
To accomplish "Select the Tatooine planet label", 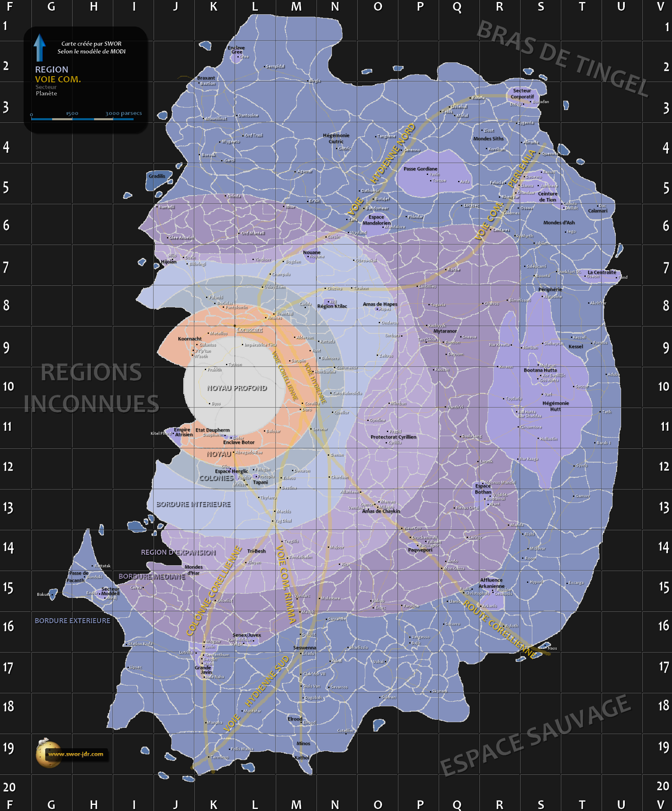I will pos(503,590).
